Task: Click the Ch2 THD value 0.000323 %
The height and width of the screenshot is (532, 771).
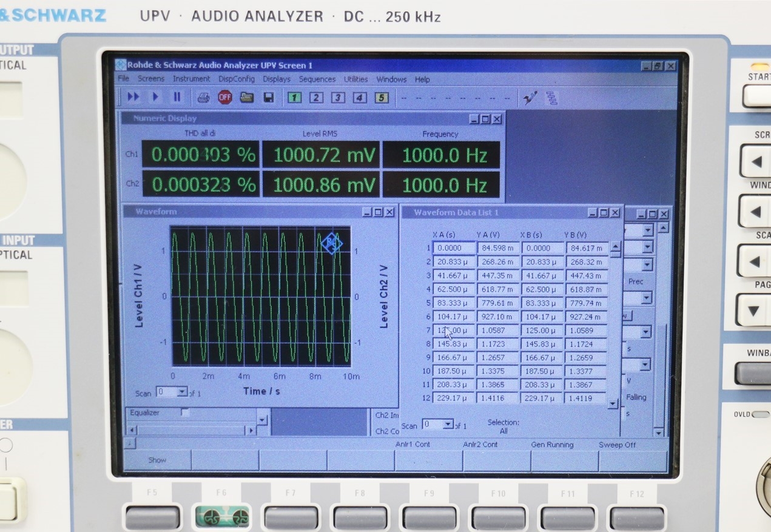Action: coord(201,184)
